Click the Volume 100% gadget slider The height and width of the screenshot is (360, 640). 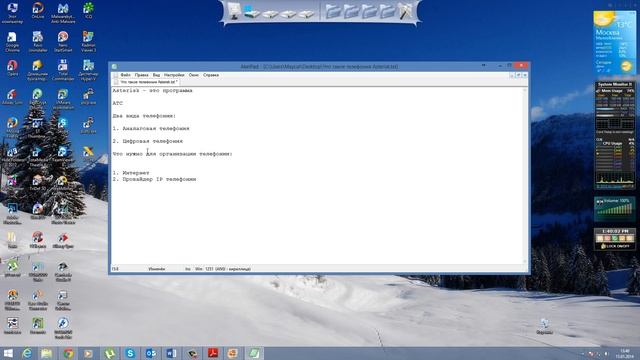[x=615, y=209]
